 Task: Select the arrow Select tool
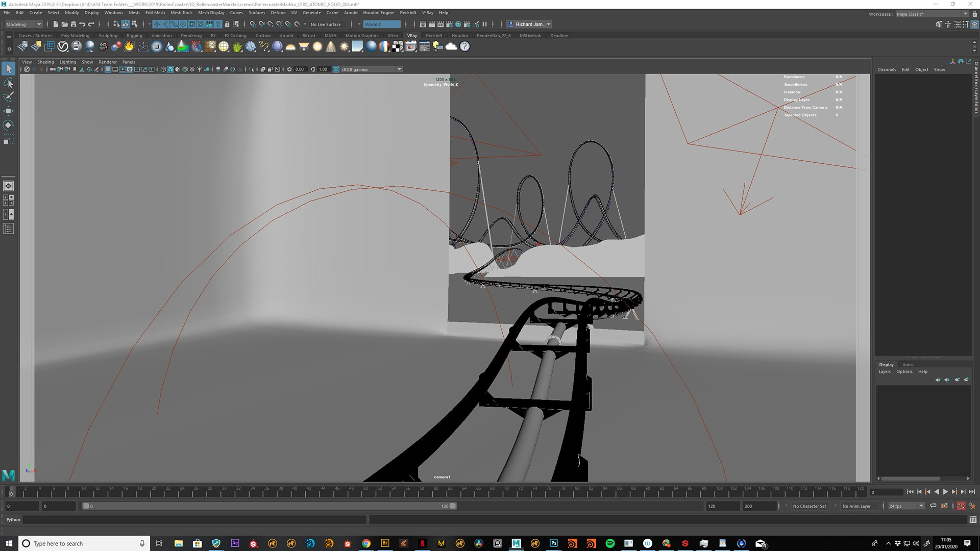(x=9, y=68)
